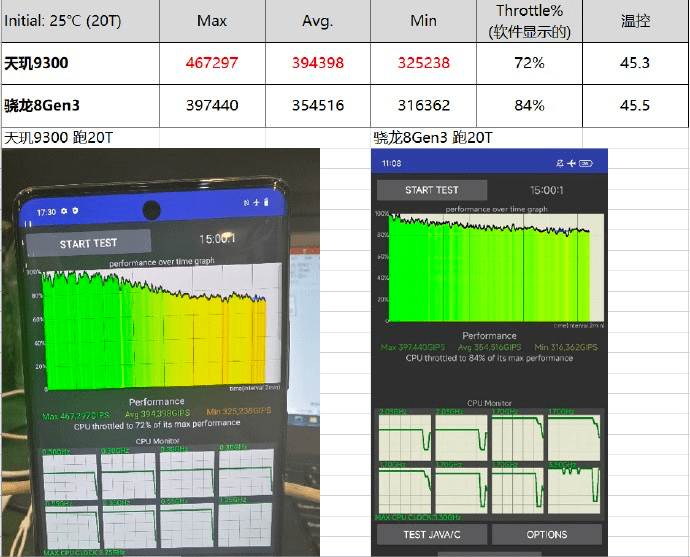Select the 84% throttle cell
690x557 pixels.
[x=529, y=105]
